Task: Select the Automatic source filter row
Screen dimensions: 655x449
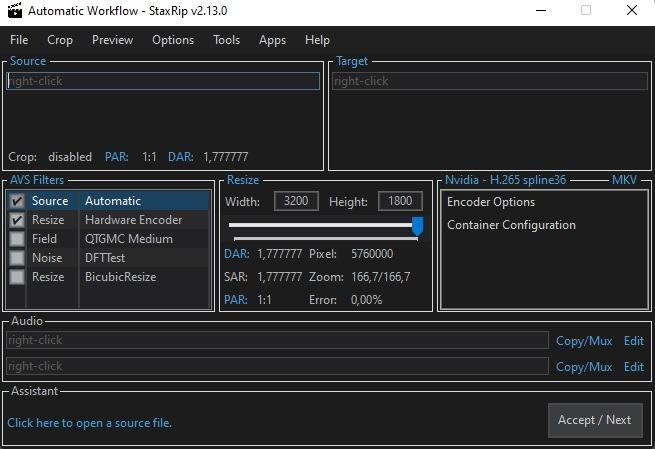Action: 109,201
